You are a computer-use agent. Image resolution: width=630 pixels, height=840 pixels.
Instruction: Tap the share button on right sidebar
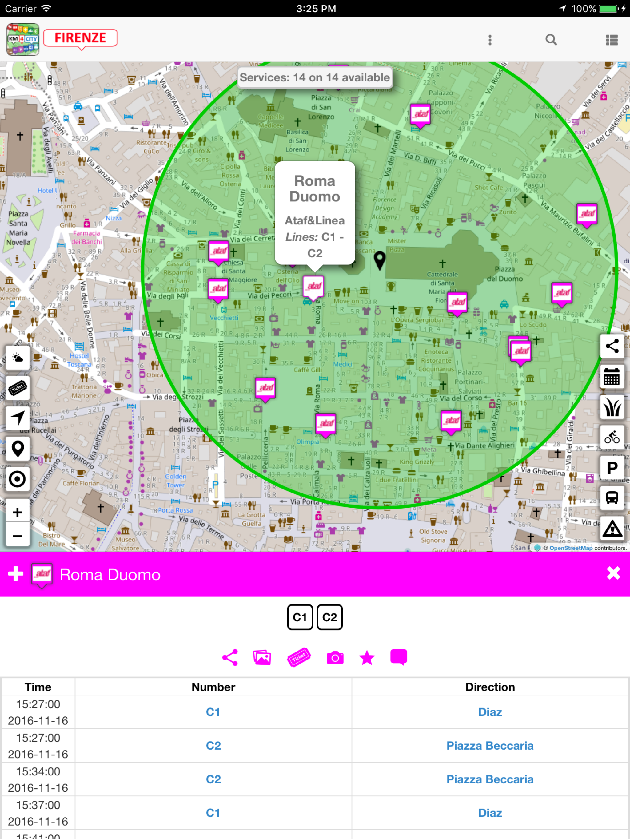click(x=612, y=346)
